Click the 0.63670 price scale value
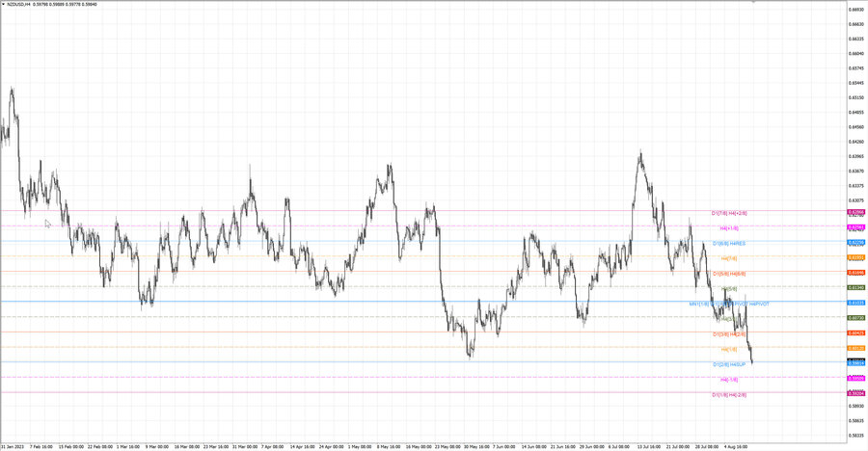The height and width of the screenshot is (451, 868). click(x=856, y=171)
